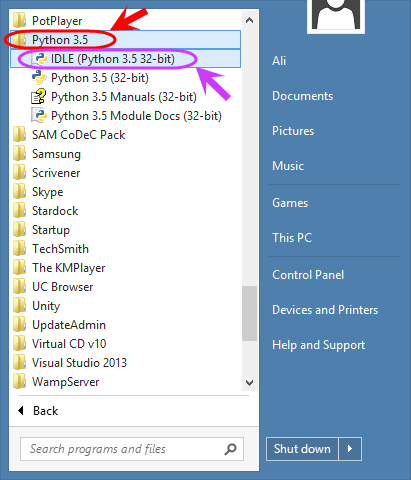Select Python 3.5 (32-bit) text
This screenshot has height=480, width=411.
click(x=100, y=78)
